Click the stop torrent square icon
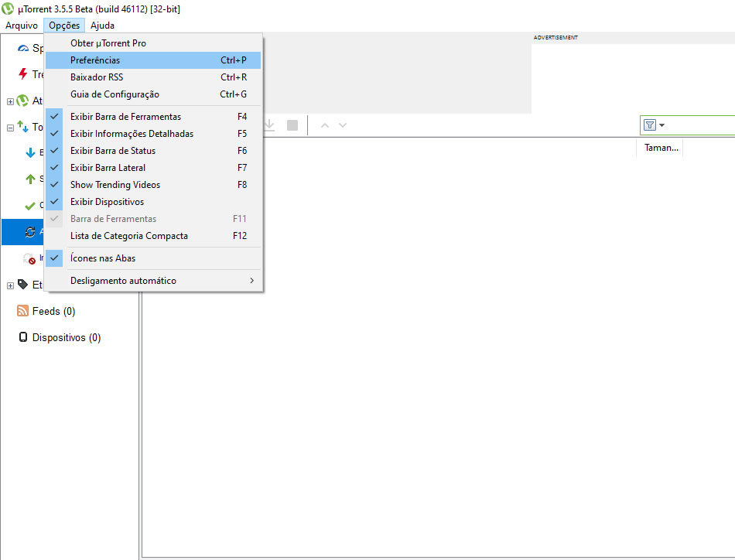 292,125
